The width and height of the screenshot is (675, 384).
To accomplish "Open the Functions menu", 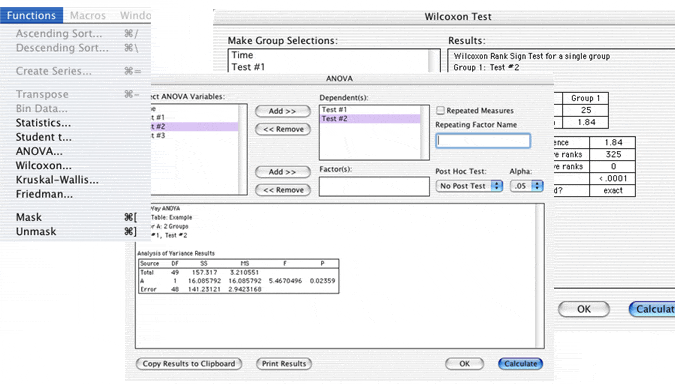I will pyautogui.click(x=31, y=15).
